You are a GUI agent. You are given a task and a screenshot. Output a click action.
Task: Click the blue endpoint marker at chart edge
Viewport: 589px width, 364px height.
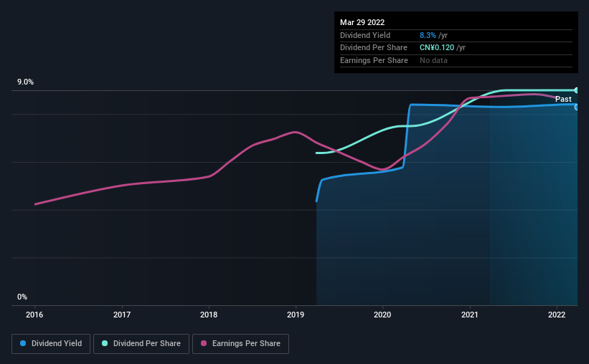coord(577,107)
